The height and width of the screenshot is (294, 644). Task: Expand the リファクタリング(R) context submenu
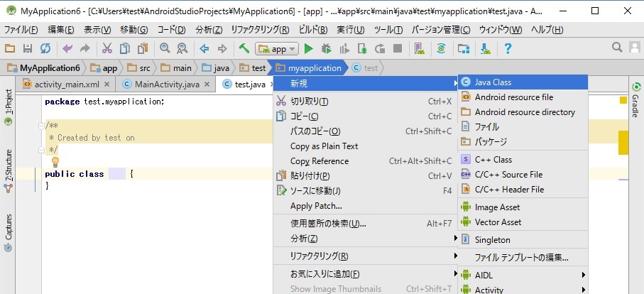[x=365, y=256]
